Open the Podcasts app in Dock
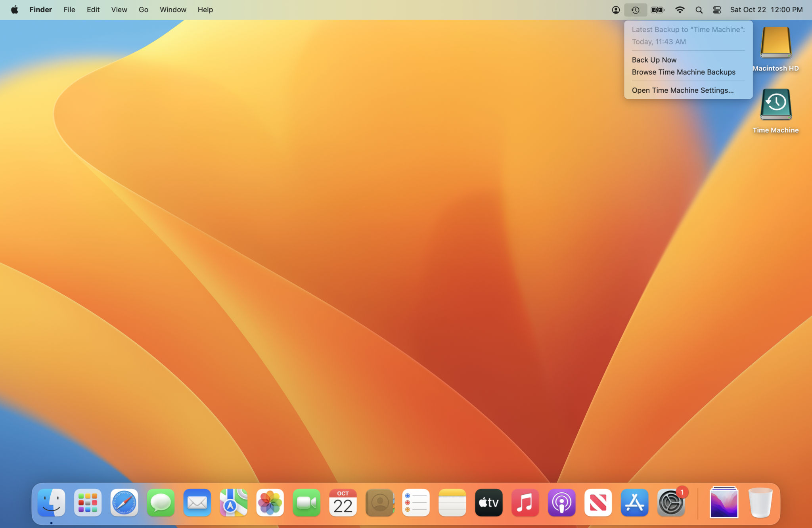This screenshot has height=528, width=812. pos(561,503)
